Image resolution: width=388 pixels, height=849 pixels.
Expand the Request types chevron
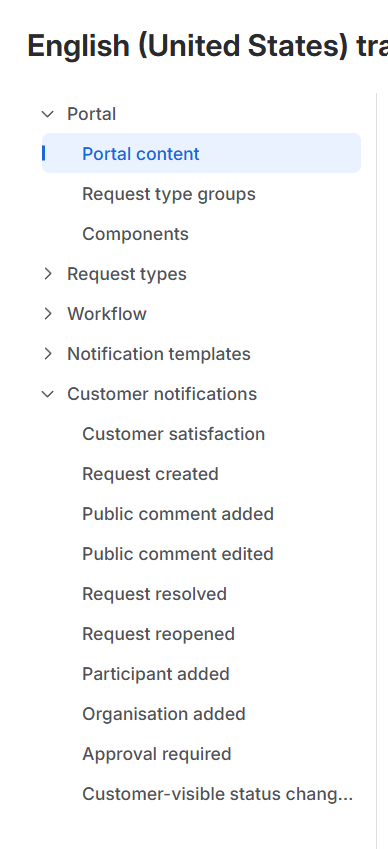click(x=48, y=274)
